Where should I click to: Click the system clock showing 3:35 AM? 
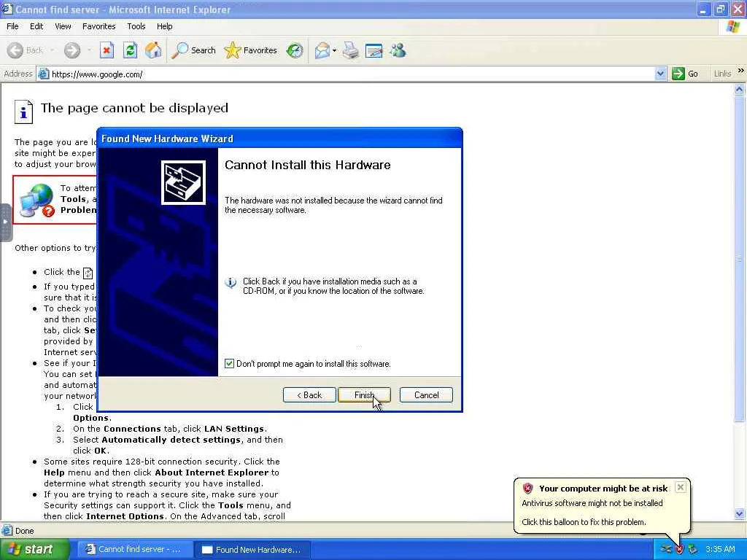720,550
